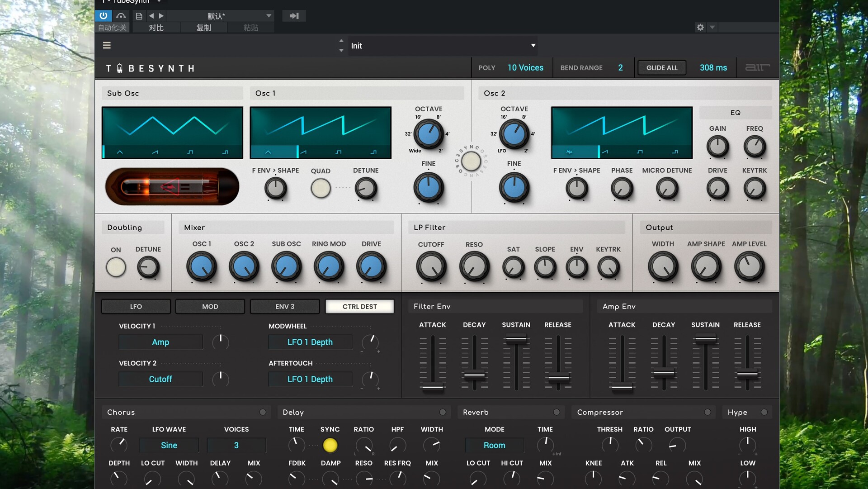The width and height of the screenshot is (868, 489).
Task: Go to next preset arrow
Action: (161, 16)
